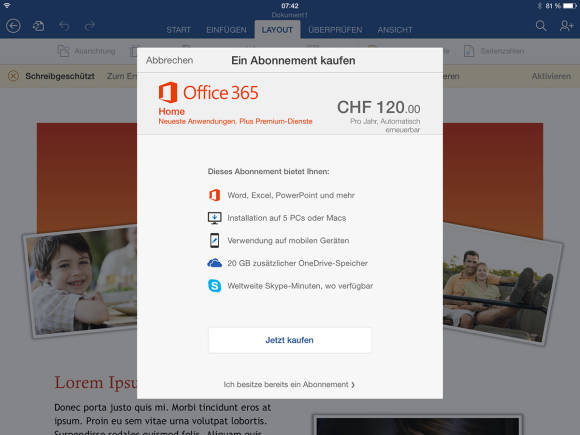This screenshot has height=435, width=580.
Task: Switch to the EINFÜGEN tab
Action: pos(226,30)
